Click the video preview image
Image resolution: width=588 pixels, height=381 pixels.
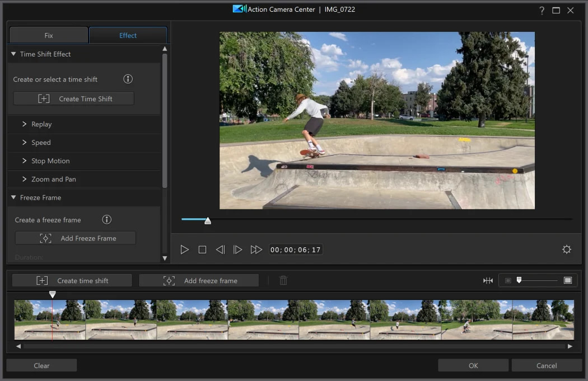point(377,120)
